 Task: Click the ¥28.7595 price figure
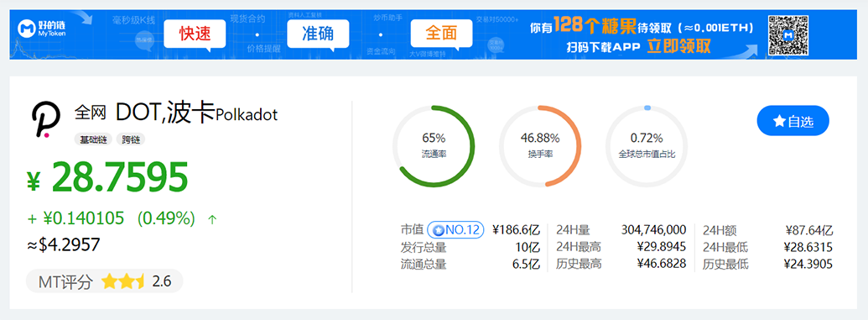(x=108, y=177)
